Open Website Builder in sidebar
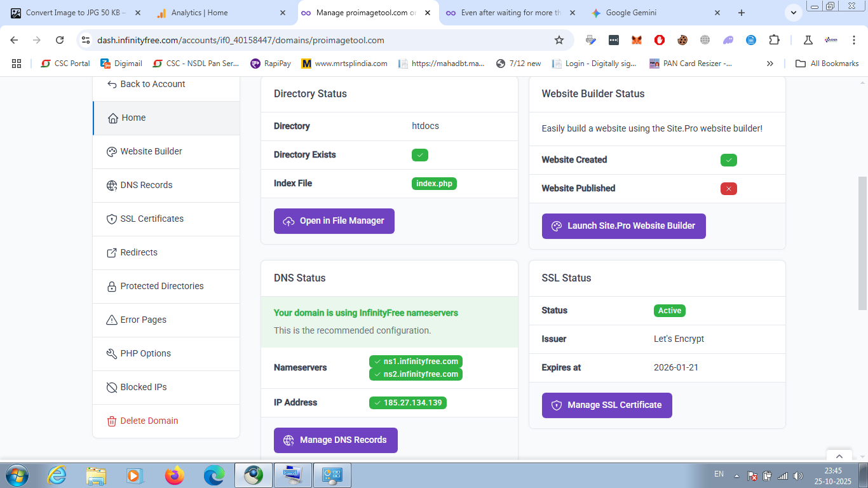This screenshot has height=488, width=868. pyautogui.click(x=151, y=151)
